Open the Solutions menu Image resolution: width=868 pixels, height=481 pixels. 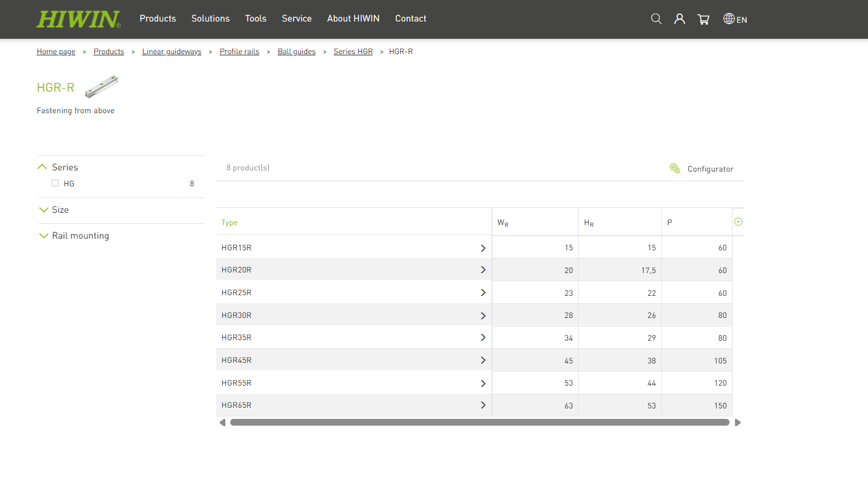coord(211,18)
